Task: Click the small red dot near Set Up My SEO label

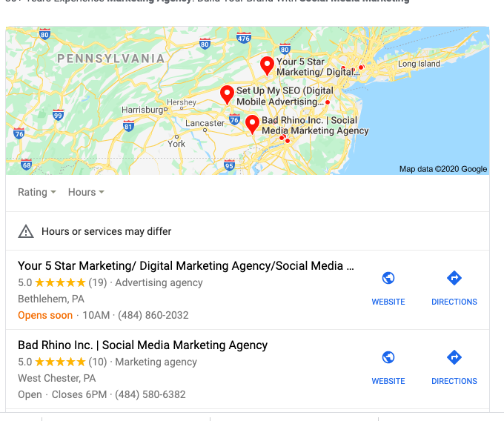Action: coord(328,102)
